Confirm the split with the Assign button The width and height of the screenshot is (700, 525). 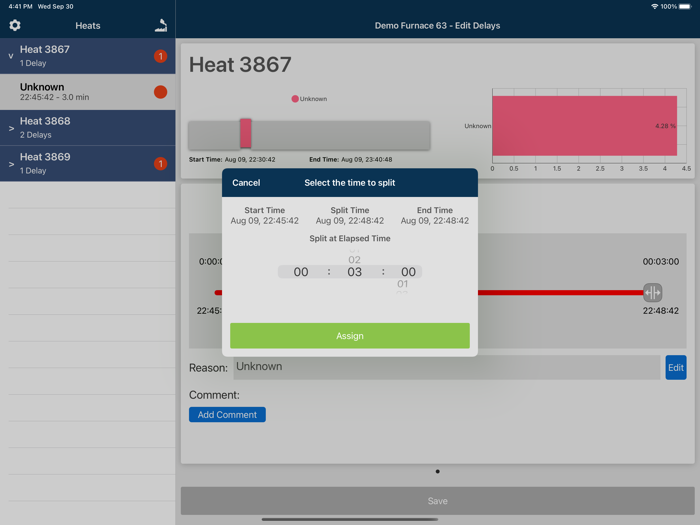click(350, 336)
